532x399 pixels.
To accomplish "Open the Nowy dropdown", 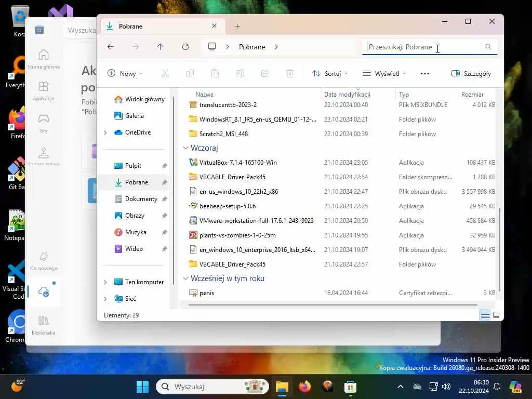I will pos(125,73).
